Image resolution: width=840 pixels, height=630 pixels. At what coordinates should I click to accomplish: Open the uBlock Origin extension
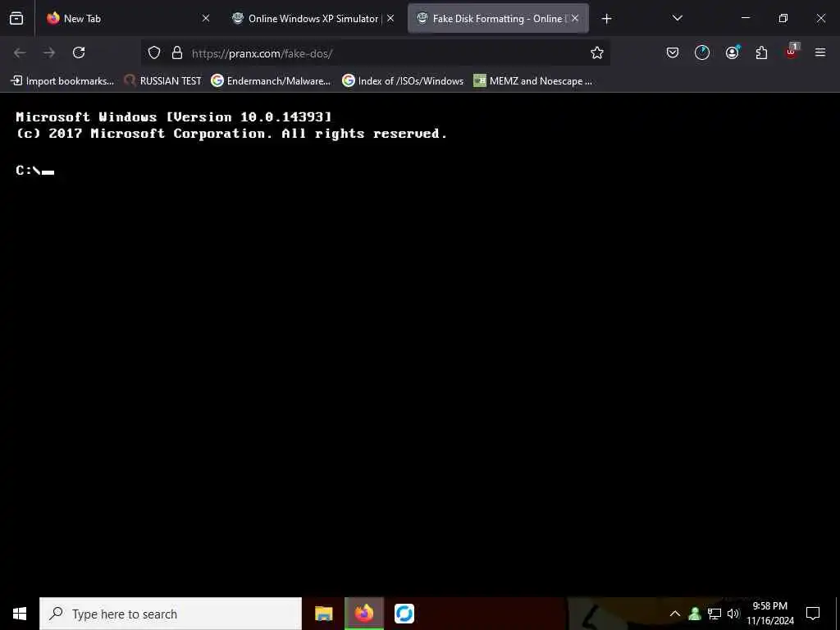coord(792,52)
